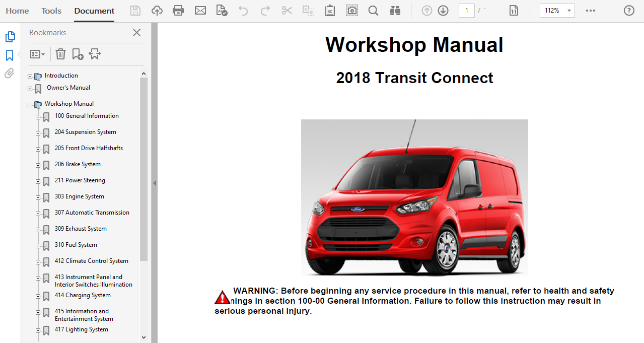The height and width of the screenshot is (343, 644).
Task: Switch to the Tools tab
Action: (51, 11)
